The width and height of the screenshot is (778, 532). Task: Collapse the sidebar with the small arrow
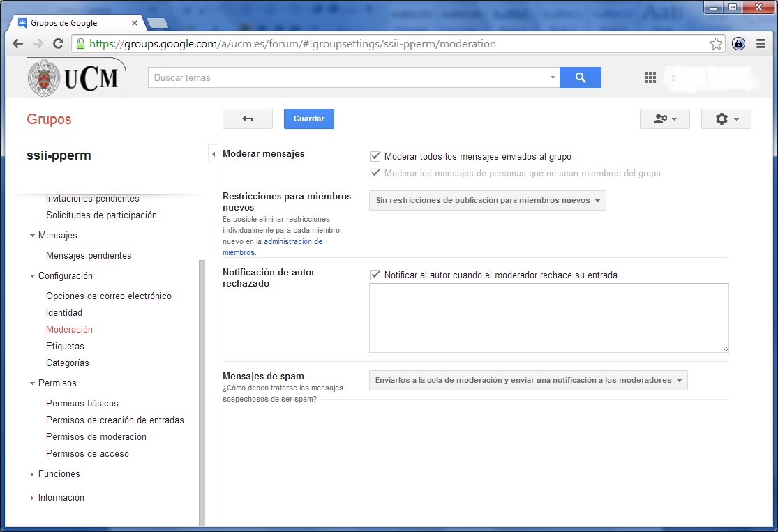click(x=213, y=154)
